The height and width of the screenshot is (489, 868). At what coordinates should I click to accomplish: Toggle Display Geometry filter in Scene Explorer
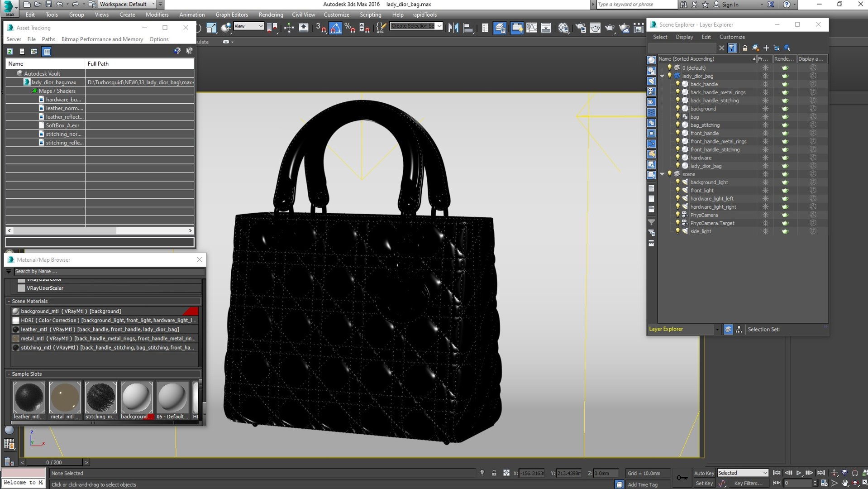pos(651,60)
